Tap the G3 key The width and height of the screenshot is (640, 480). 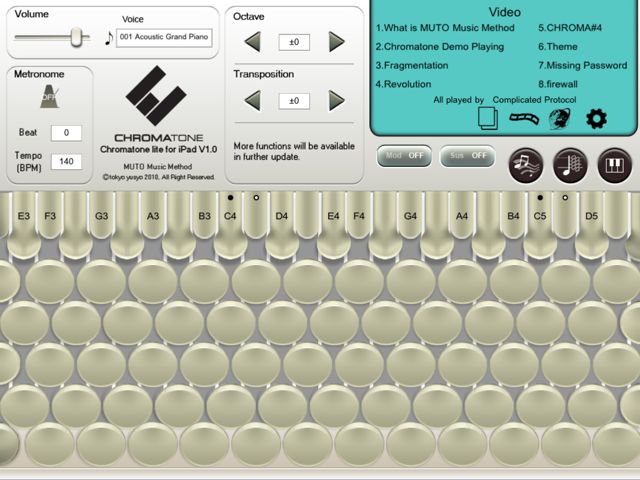point(101,216)
